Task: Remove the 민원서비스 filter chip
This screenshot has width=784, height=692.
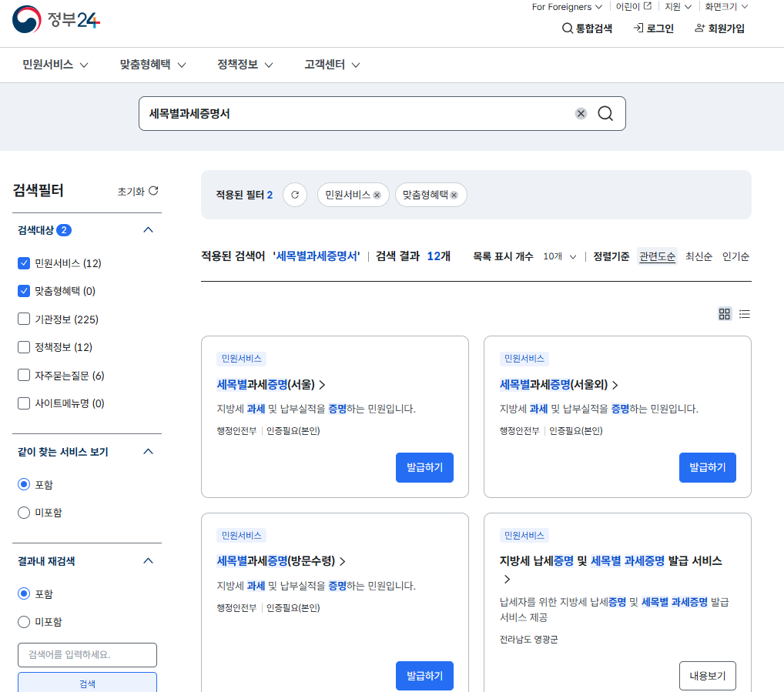Action: (377, 195)
